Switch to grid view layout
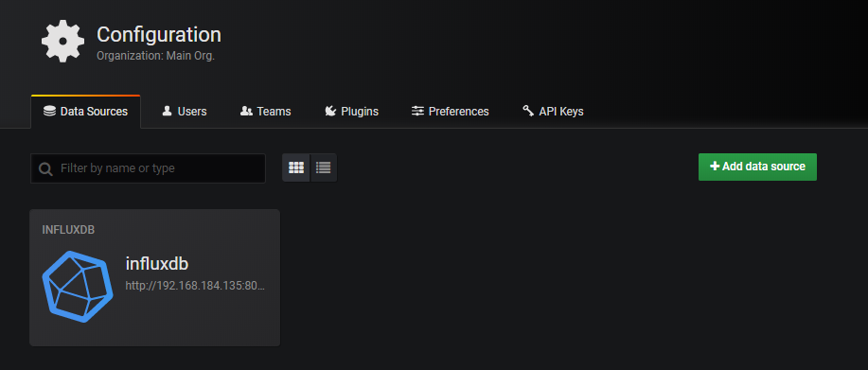Screen dimensions: 868x370 pyautogui.click(x=296, y=167)
